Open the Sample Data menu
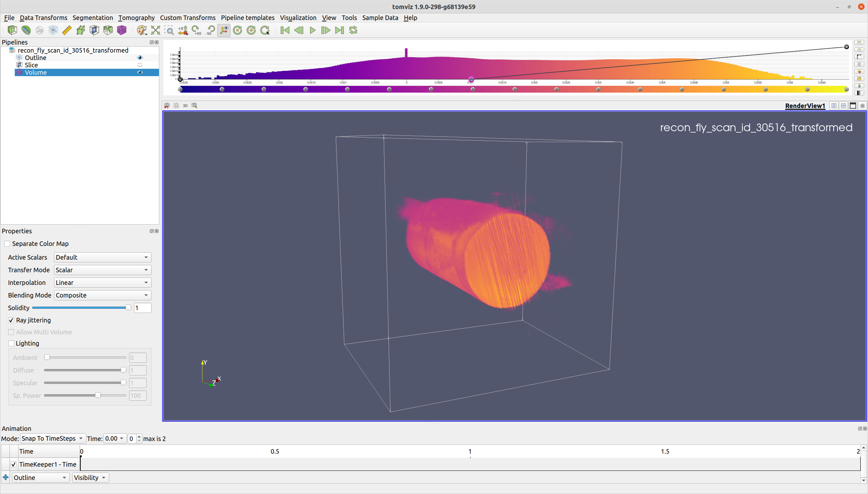Screen dimensions: 868x494 380,18
